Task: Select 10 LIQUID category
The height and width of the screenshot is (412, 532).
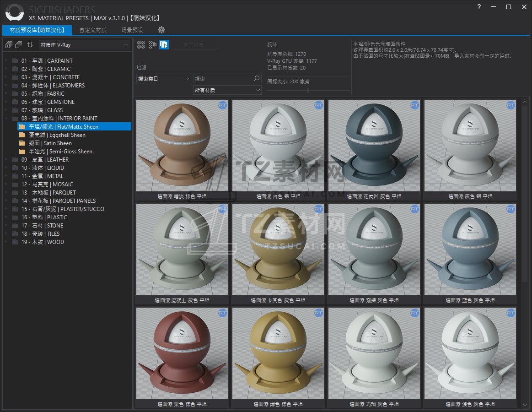Action: [x=43, y=168]
